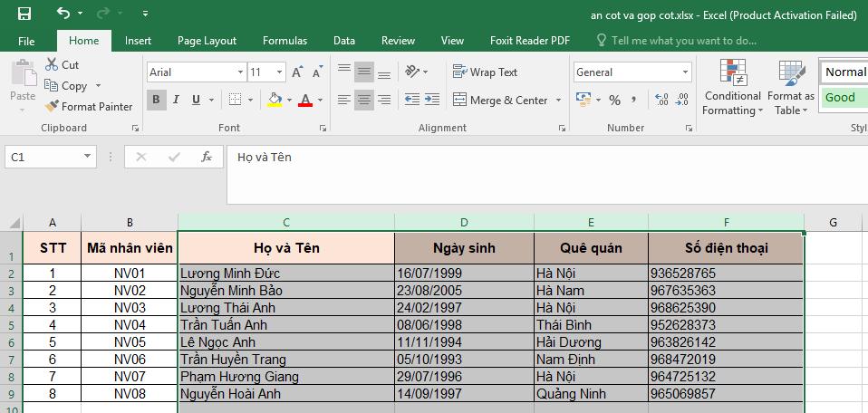
Task: Click the Insert Function fx icon
Action: 206,158
